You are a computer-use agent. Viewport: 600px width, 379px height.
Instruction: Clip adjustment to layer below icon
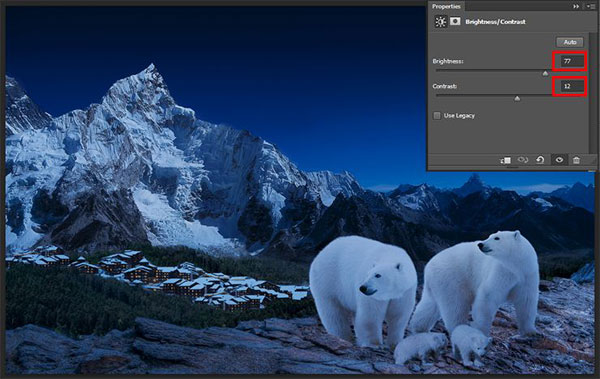[x=505, y=160]
